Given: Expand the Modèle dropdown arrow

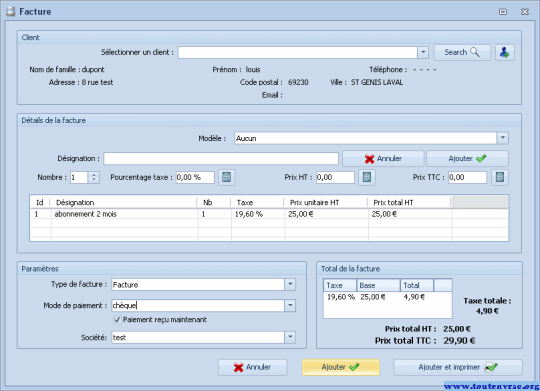Looking at the screenshot, I should click(x=502, y=138).
